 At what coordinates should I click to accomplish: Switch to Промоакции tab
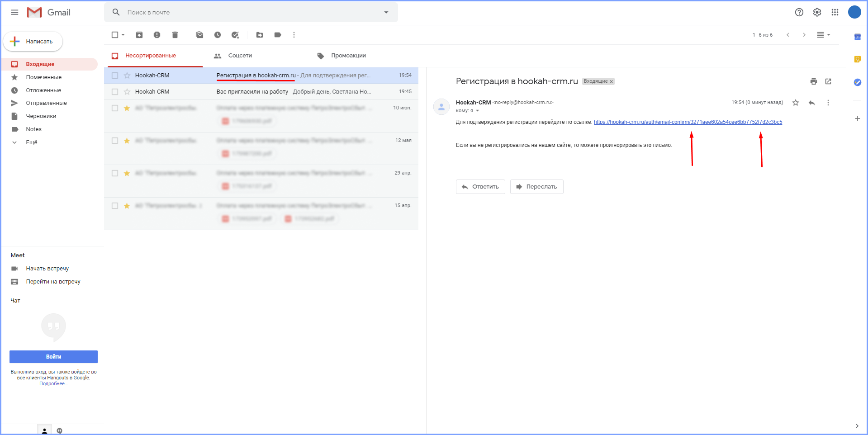tap(348, 56)
